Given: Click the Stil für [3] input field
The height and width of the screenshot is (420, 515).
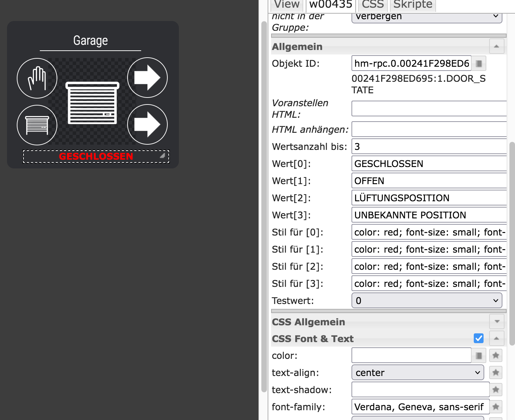Looking at the screenshot, I should pyautogui.click(x=429, y=283).
